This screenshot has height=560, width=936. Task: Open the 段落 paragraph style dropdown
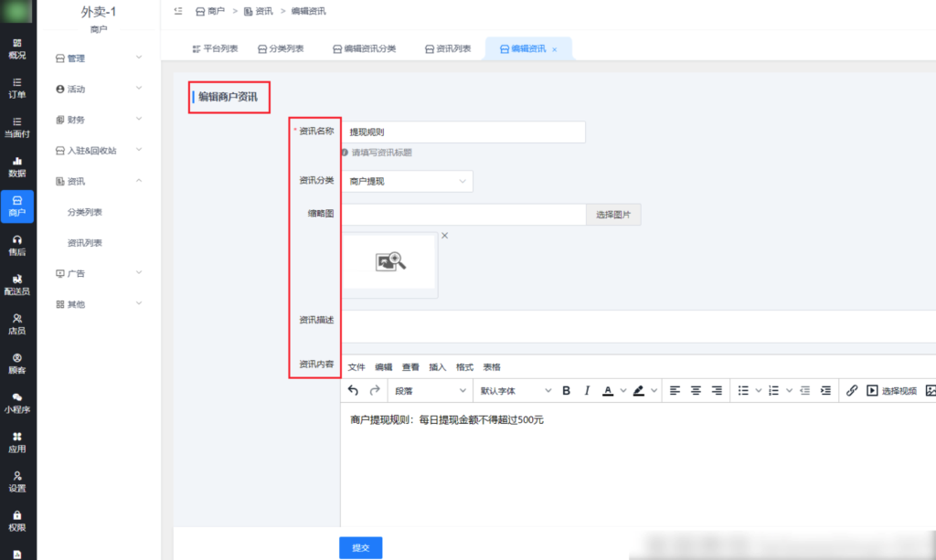tap(430, 390)
